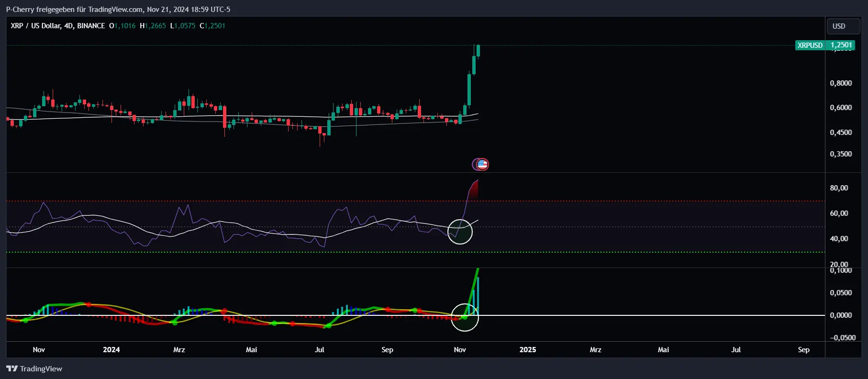Click the MACD 0,0500 axis label
Screen dimensions: 868x379
(x=841, y=293)
